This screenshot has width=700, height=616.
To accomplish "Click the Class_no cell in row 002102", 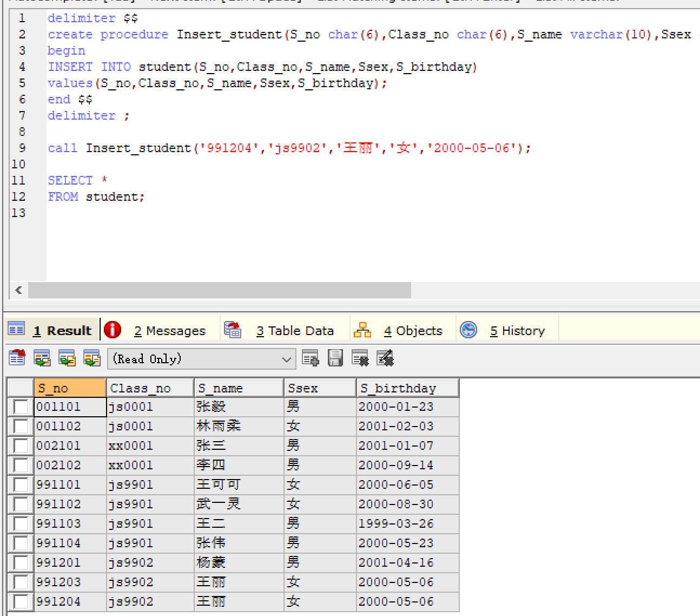I will pos(150,466).
